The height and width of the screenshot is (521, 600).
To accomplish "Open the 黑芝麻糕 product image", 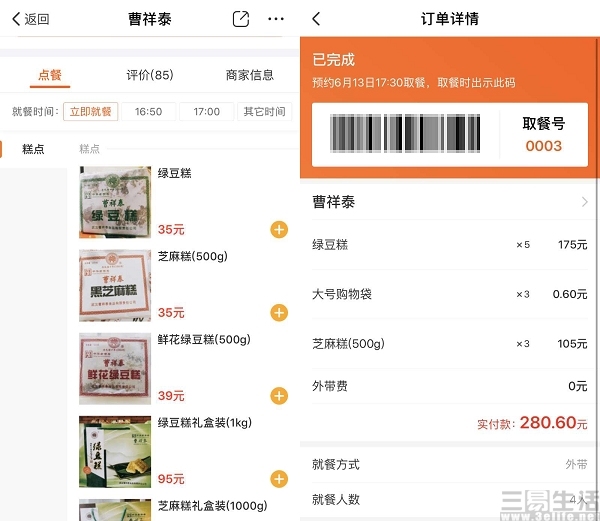I will (115, 285).
